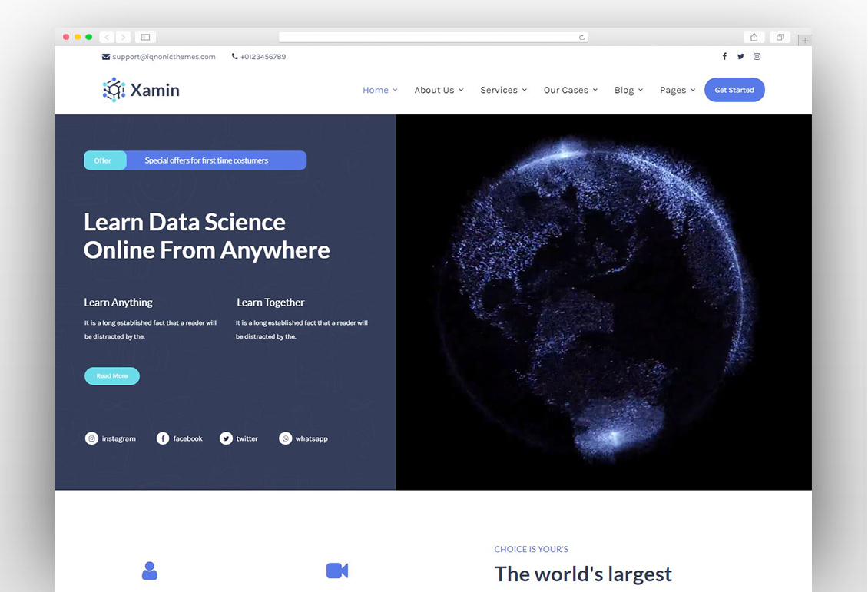
Task: Expand the Pages dropdown chevron
Action: 693,90
